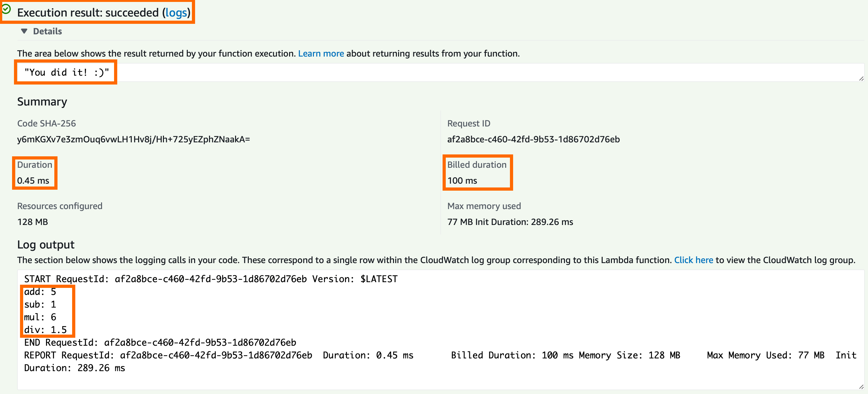Screen dimensions: 868x394
Task: Click the Resources configured 128 MB value
Action: (x=32, y=222)
